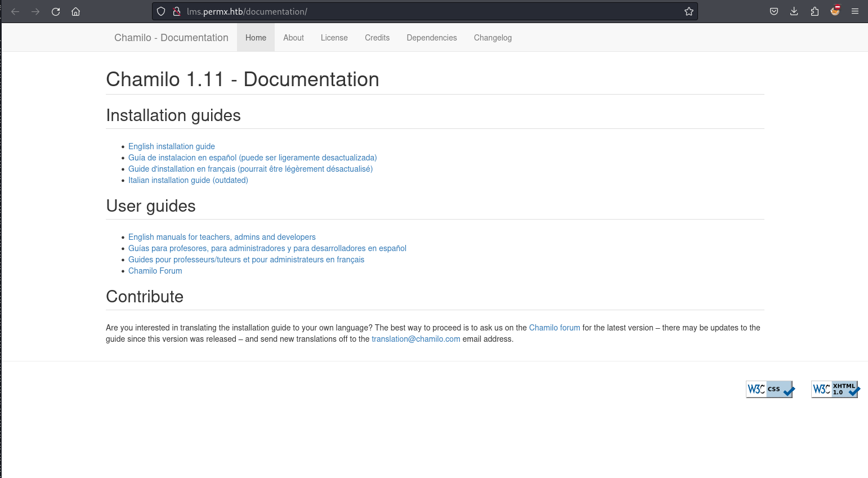Screen dimensions: 868x478
Task: Open the Spanish installation guide link
Action: tap(253, 158)
